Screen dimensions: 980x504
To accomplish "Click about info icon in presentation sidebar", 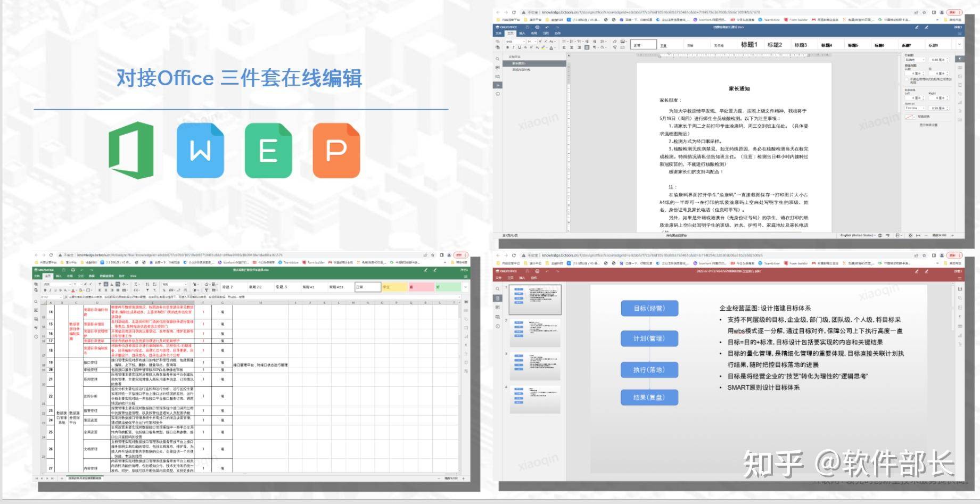I will [498, 326].
